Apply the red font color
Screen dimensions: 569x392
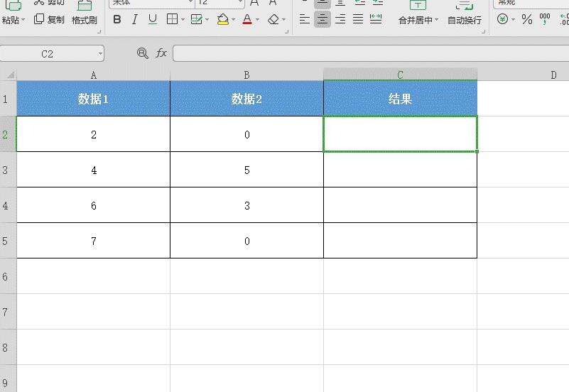point(247,19)
